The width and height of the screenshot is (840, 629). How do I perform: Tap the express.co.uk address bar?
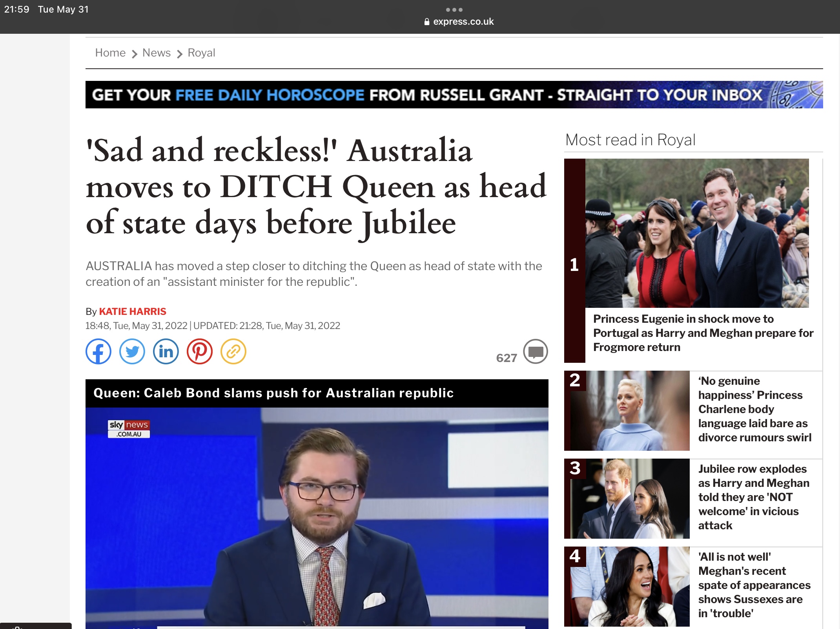459,22
